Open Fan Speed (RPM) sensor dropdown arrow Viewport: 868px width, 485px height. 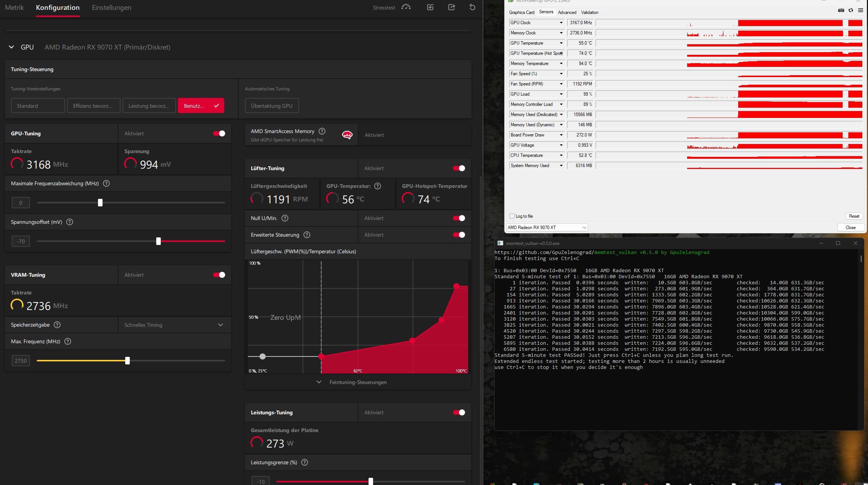pyautogui.click(x=561, y=84)
